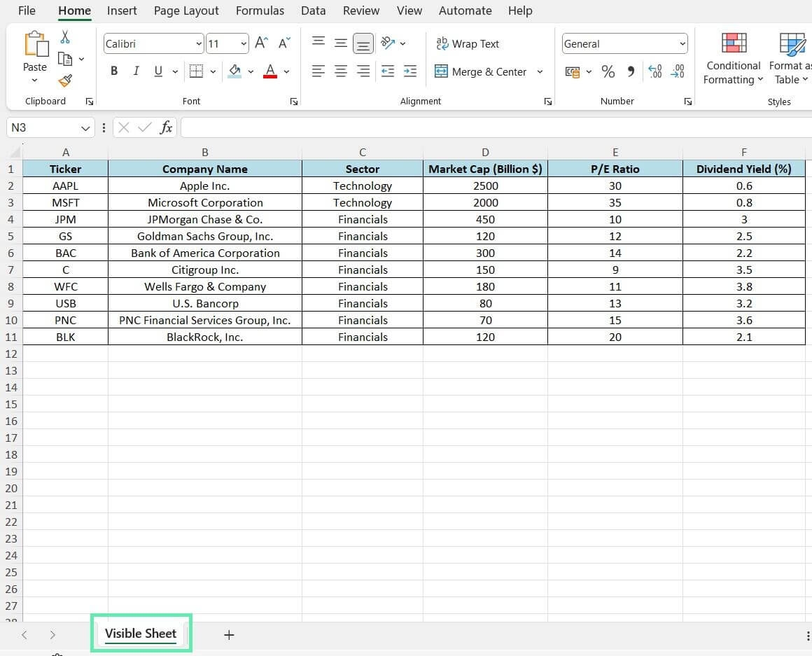This screenshot has width=812, height=656.
Task: Open the Formulas ribbon tab
Action: [x=260, y=11]
